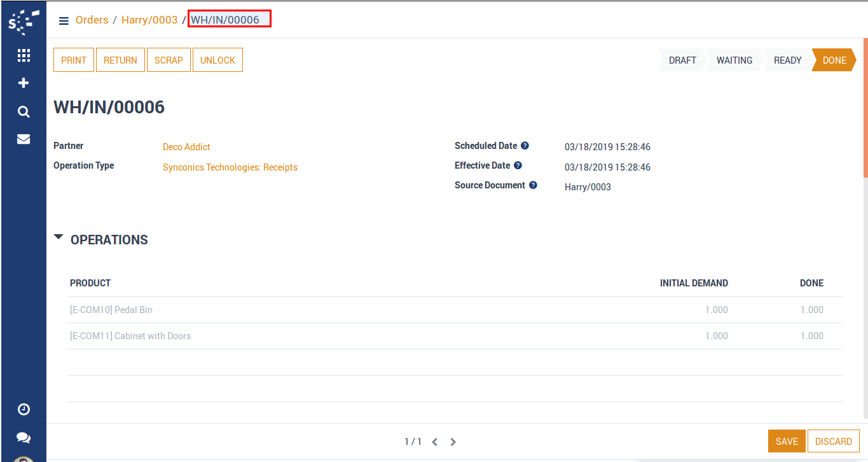Click the Scheduled Date help icon

pyautogui.click(x=525, y=146)
